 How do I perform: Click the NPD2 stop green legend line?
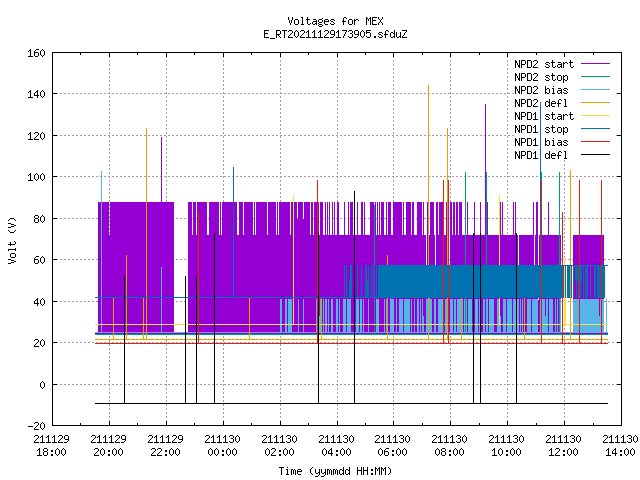[x=595, y=77]
